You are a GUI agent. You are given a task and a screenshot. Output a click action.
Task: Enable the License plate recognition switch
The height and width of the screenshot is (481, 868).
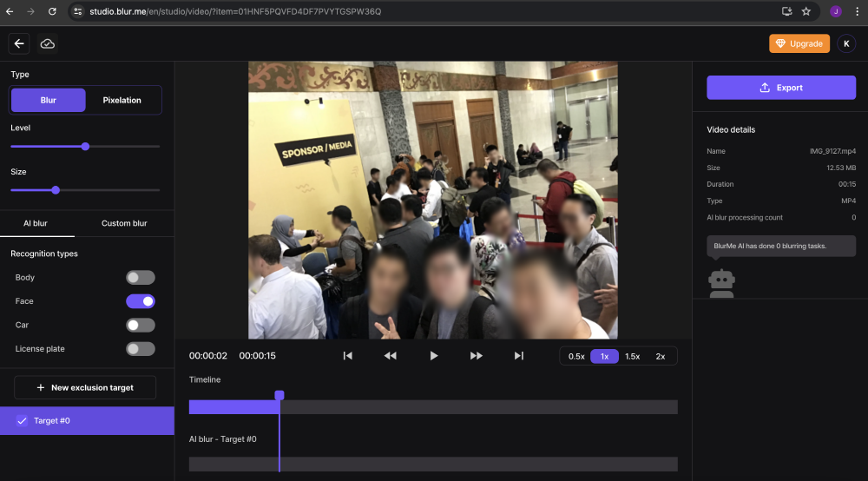pyautogui.click(x=140, y=349)
